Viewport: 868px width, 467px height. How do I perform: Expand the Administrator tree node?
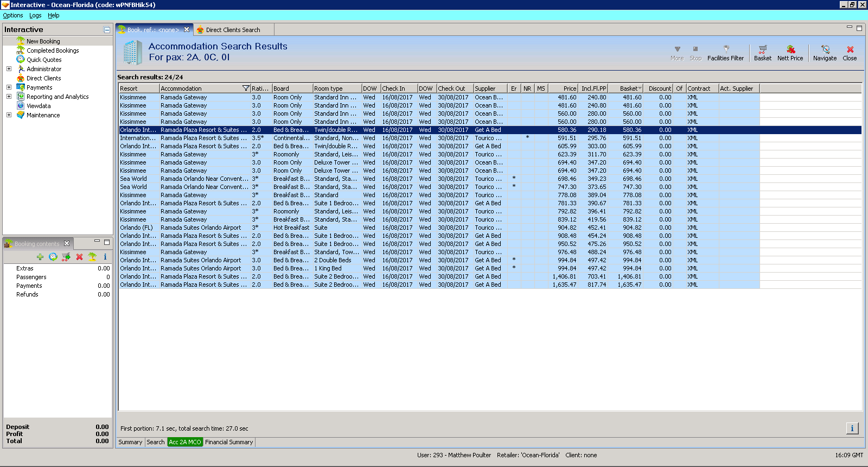9,68
